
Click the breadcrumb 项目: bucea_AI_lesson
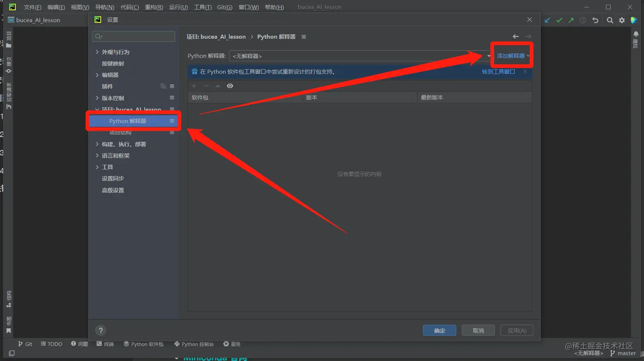coord(216,37)
